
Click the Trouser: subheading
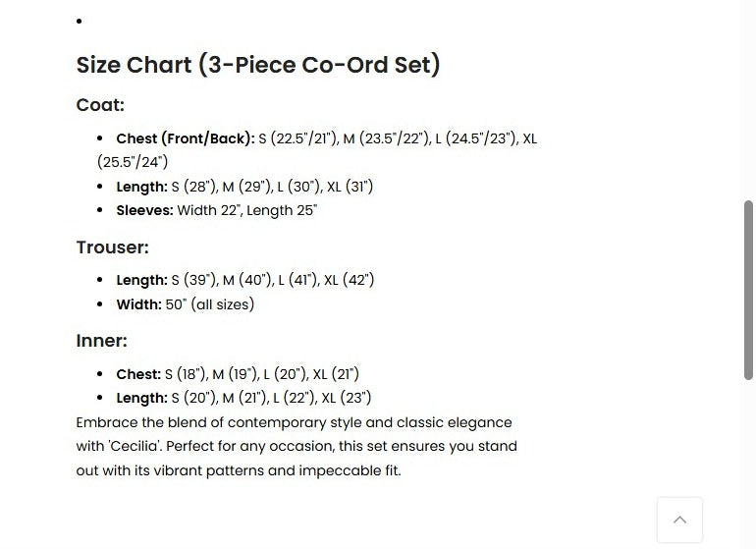click(112, 247)
